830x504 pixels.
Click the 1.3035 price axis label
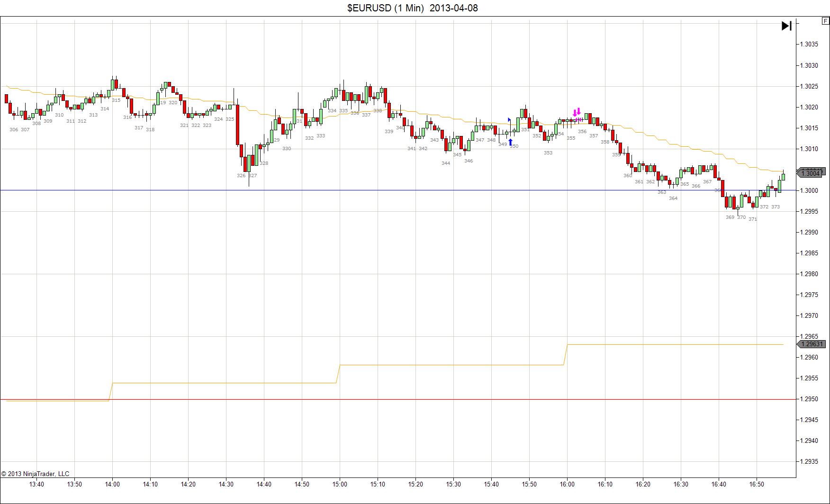coord(809,45)
